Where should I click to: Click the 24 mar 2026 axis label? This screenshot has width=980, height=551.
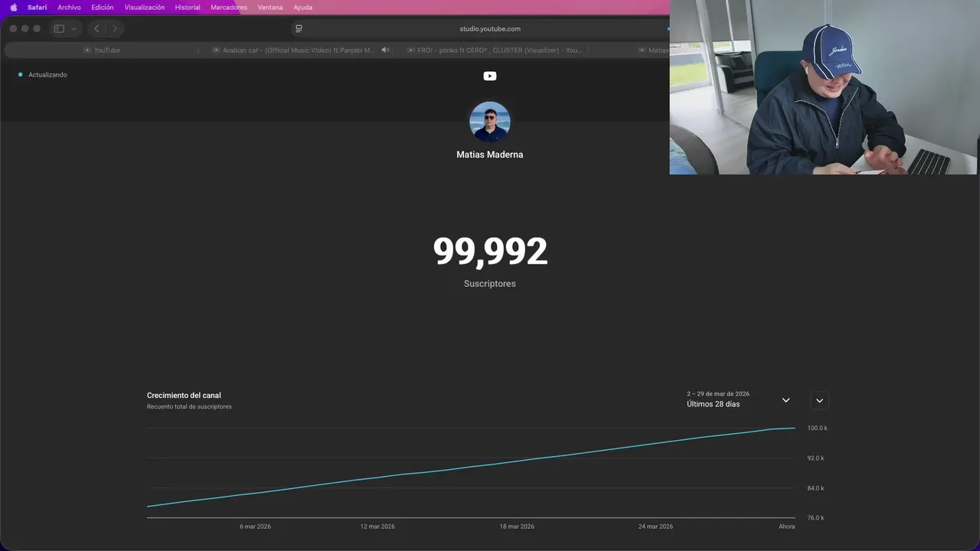point(655,527)
